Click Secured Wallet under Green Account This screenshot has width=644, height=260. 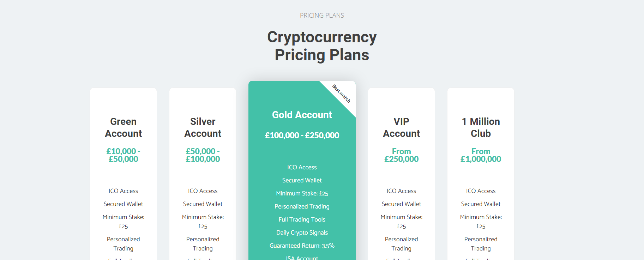[x=123, y=204]
